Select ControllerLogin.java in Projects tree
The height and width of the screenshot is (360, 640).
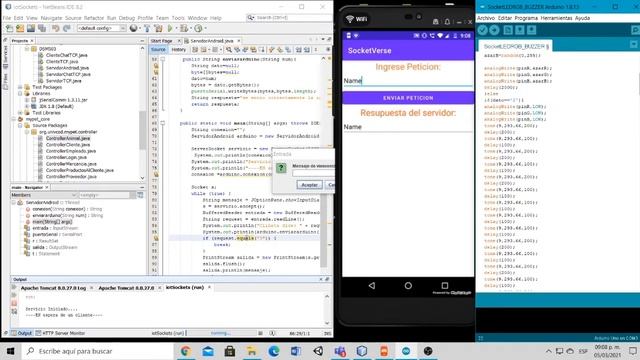tap(66, 157)
